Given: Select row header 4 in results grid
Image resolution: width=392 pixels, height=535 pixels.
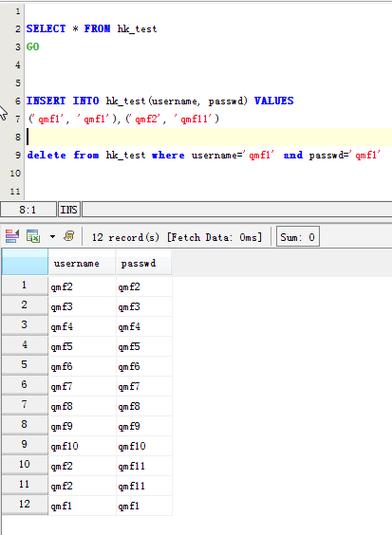Looking at the screenshot, I should tap(25, 345).
